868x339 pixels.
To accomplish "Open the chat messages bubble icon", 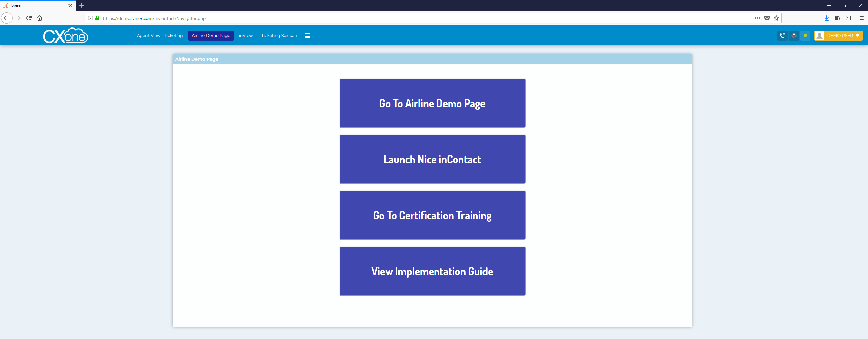I will coord(794,36).
